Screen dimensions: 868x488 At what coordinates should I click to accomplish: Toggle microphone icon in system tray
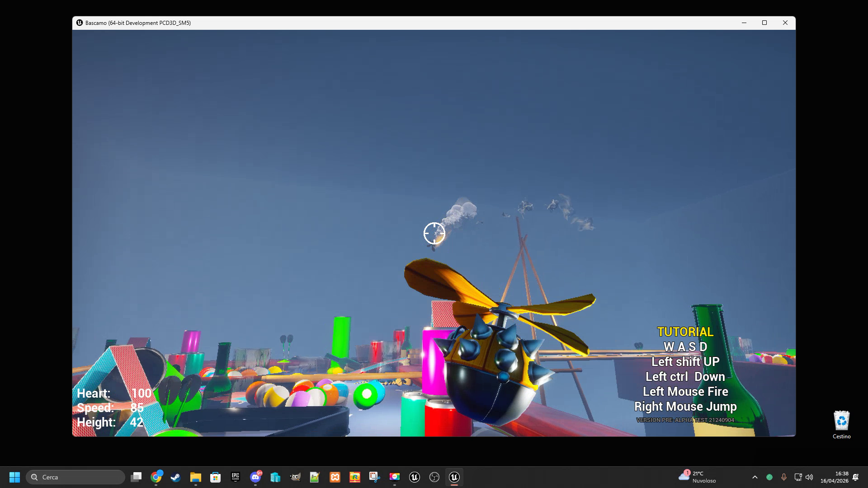click(784, 477)
